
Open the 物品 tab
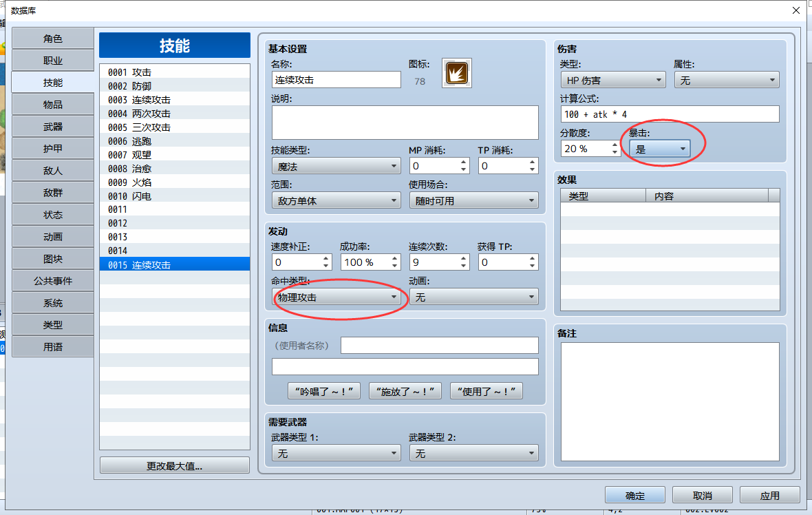[53, 105]
